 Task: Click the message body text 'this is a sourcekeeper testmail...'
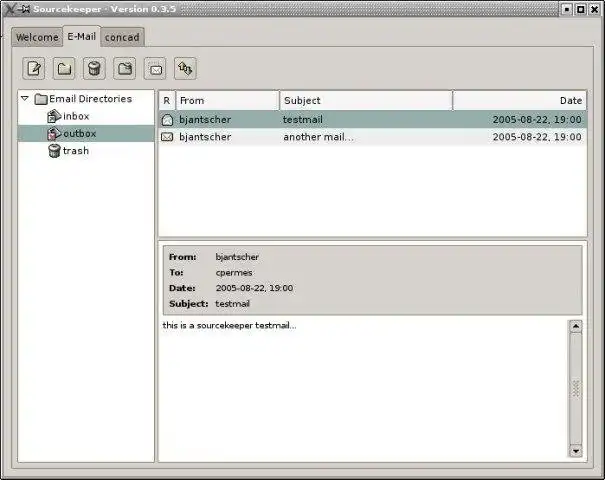(229, 326)
